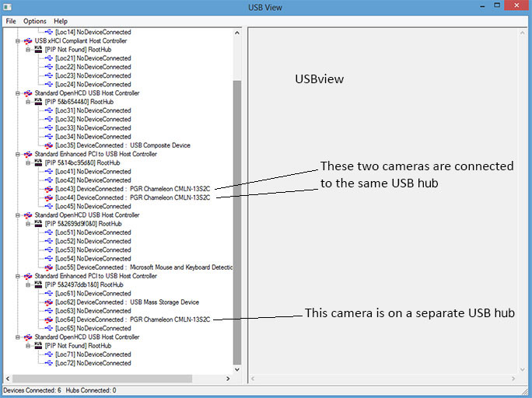The width and height of the screenshot is (532, 398).
Task: Open the Help menu
Action: click(61, 21)
